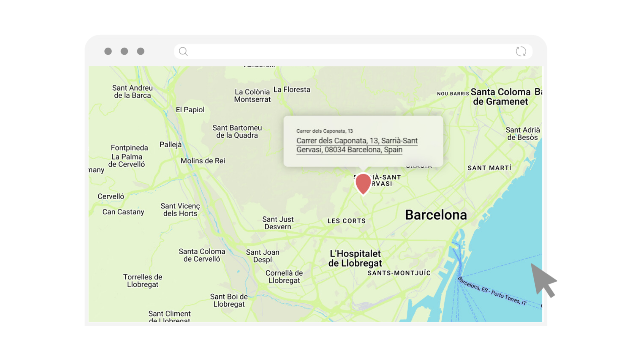Click the second gray window dot

124,51
